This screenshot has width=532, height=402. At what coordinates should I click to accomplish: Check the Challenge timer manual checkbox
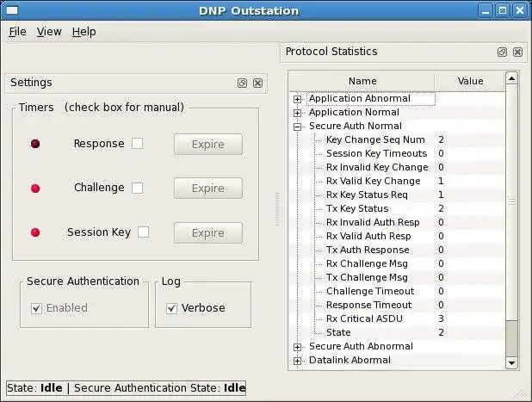(138, 188)
